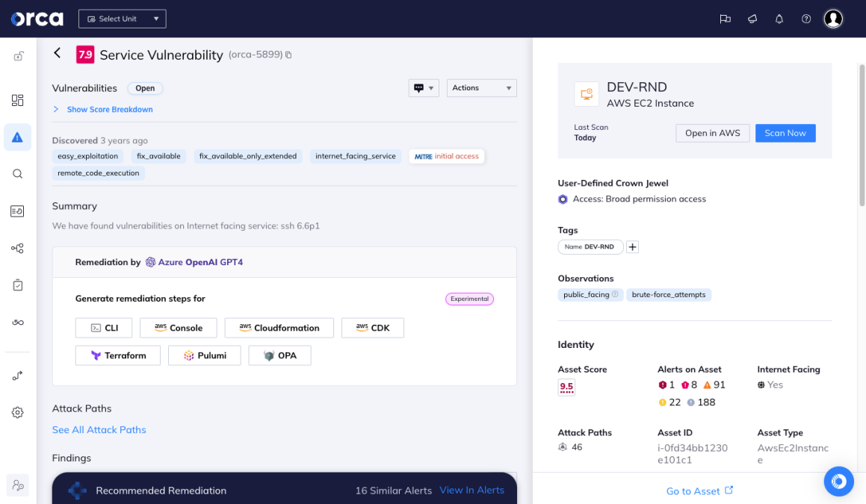Image resolution: width=866 pixels, height=504 pixels.
Task: Click the public_facing observation
Action: click(x=590, y=295)
